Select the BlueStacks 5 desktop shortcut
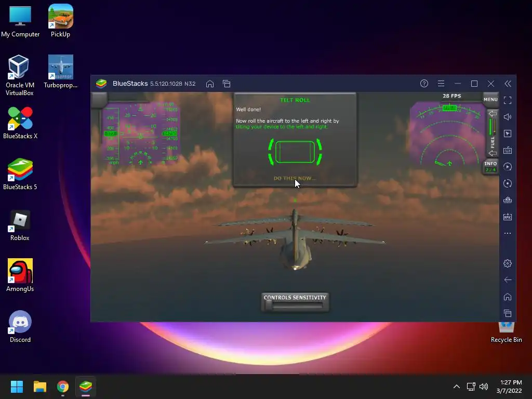Image resolution: width=532 pixels, height=399 pixels. pyautogui.click(x=20, y=174)
